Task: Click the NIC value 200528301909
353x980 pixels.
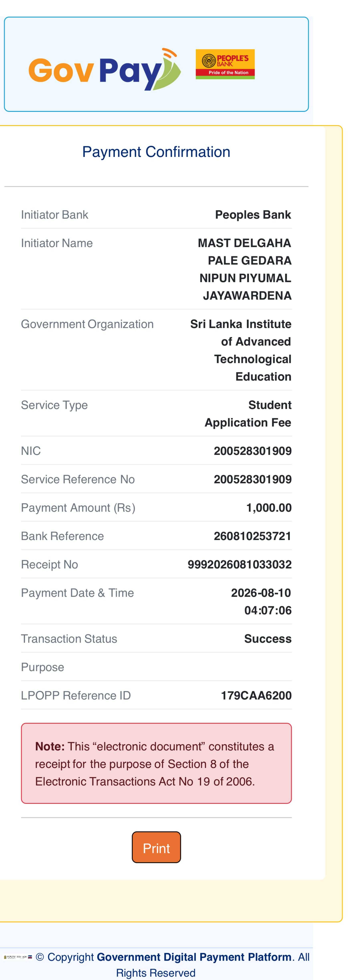Action: click(252, 451)
